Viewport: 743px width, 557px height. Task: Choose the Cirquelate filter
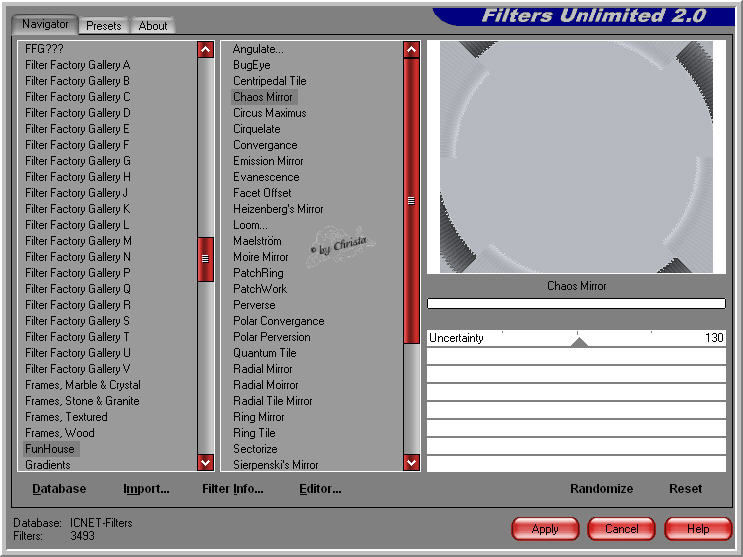(256, 129)
